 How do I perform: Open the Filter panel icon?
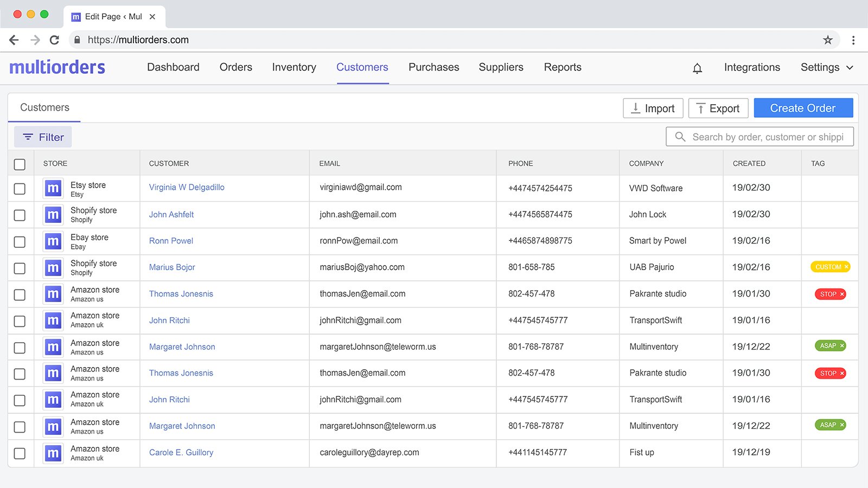[28, 137]
